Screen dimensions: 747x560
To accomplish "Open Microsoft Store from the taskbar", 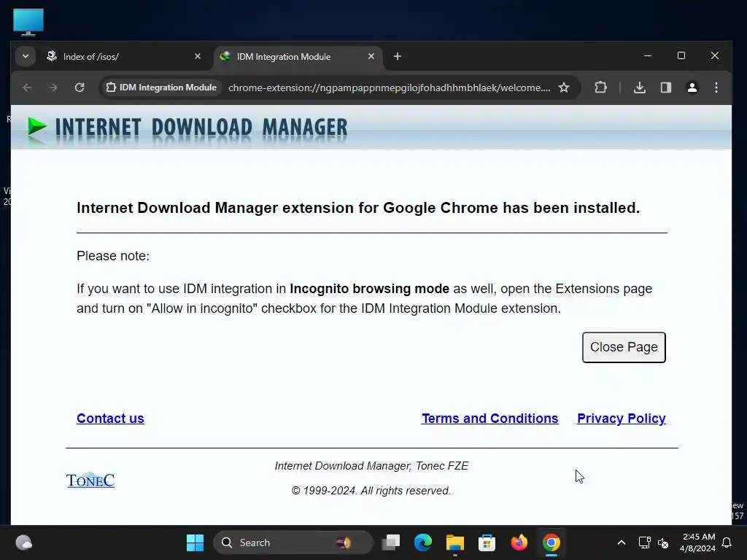I will [487, 542].
